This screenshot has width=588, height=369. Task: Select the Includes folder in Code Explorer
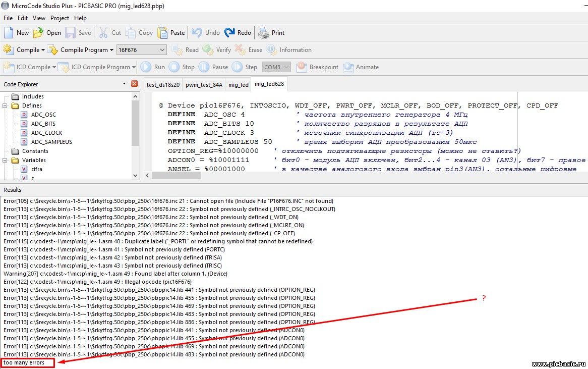coord(33,96)
